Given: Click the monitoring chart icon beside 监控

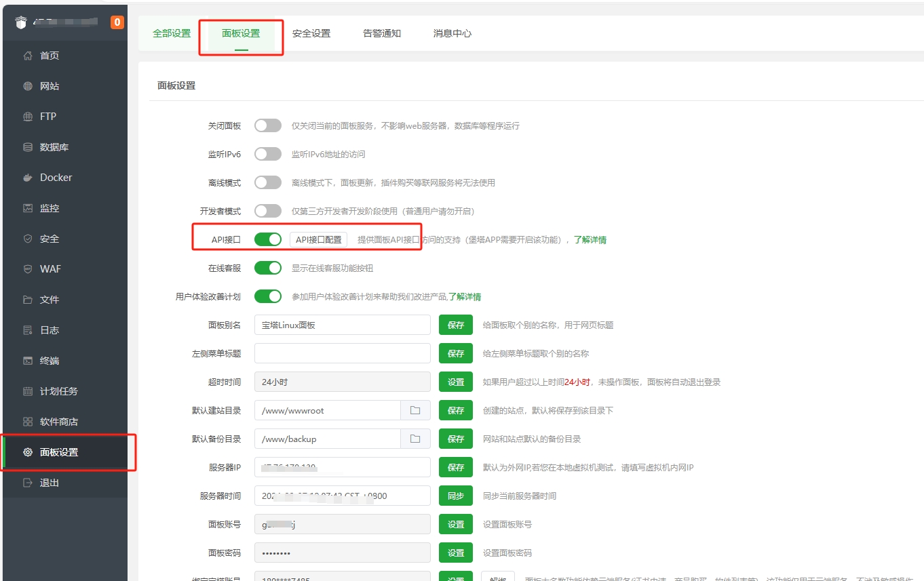Looking at the screenshot, I should [x=28, y=208].
